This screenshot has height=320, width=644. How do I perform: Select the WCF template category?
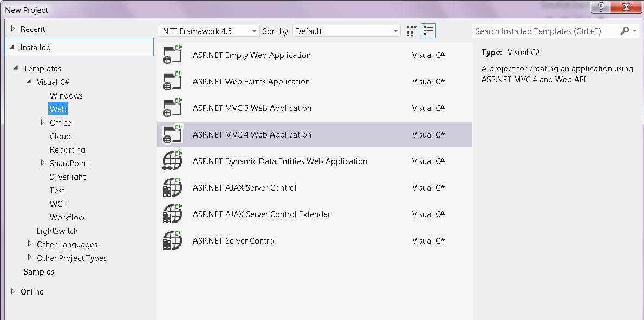58,204
